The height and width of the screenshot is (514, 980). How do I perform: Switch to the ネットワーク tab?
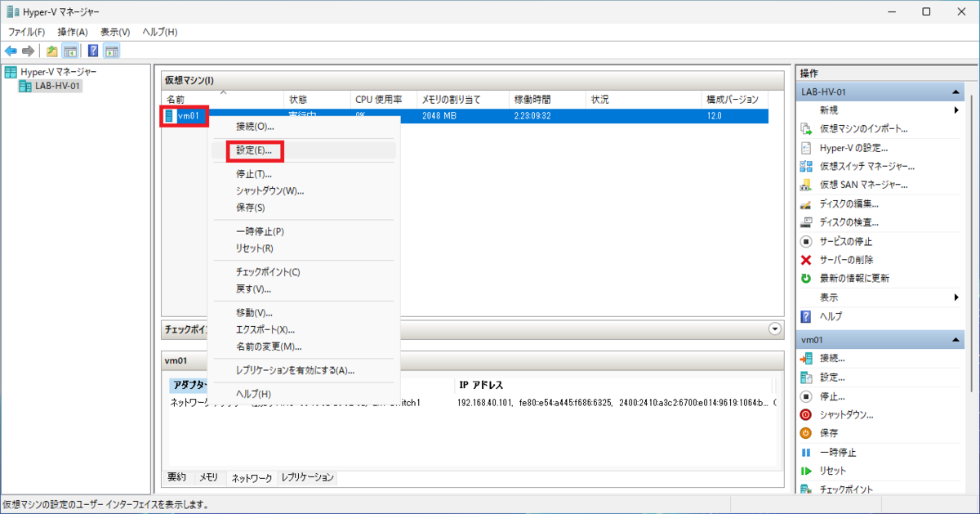(x=252, y=477)
